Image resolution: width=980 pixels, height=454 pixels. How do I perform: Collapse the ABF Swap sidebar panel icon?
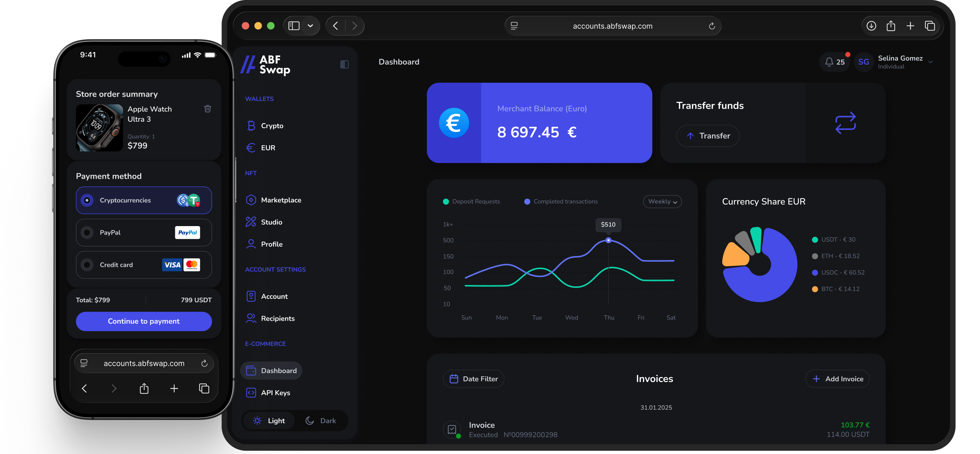[344, 64]
